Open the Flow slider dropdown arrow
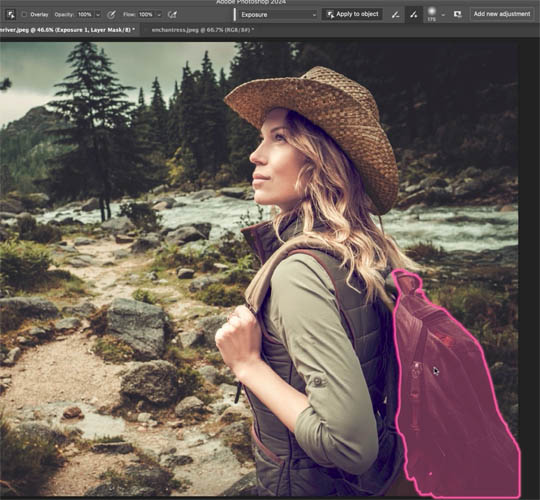Viewport: 540px width, 500px height. tap(159, 15)
